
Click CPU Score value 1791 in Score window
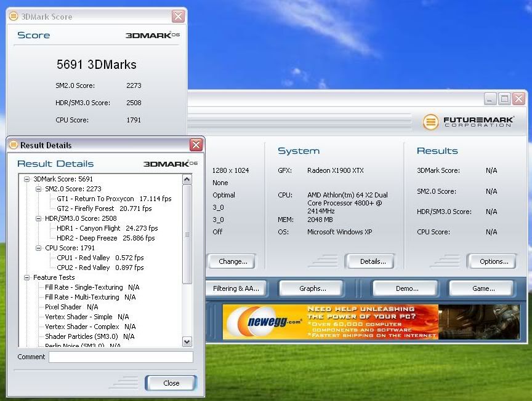(x=134, y=120)
